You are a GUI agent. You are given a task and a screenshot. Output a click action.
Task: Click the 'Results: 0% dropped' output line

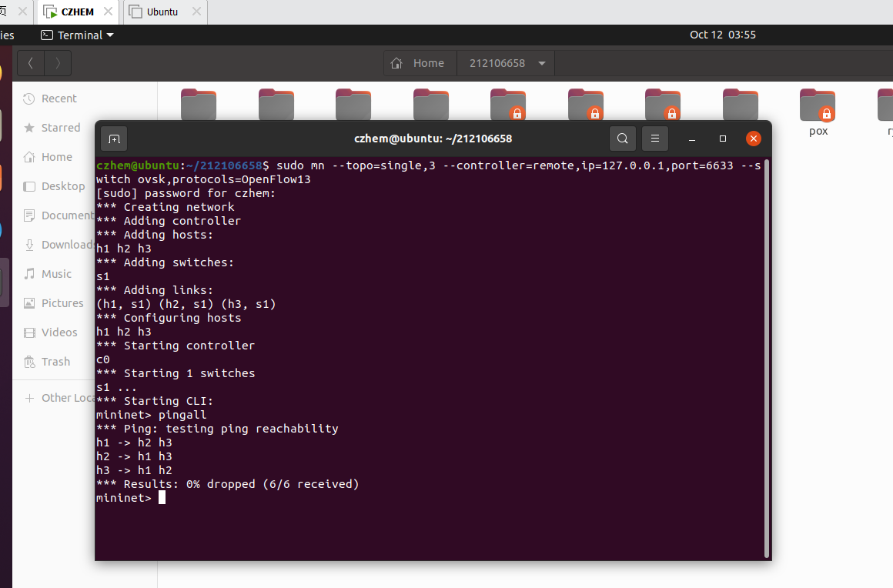coord(227,484)
